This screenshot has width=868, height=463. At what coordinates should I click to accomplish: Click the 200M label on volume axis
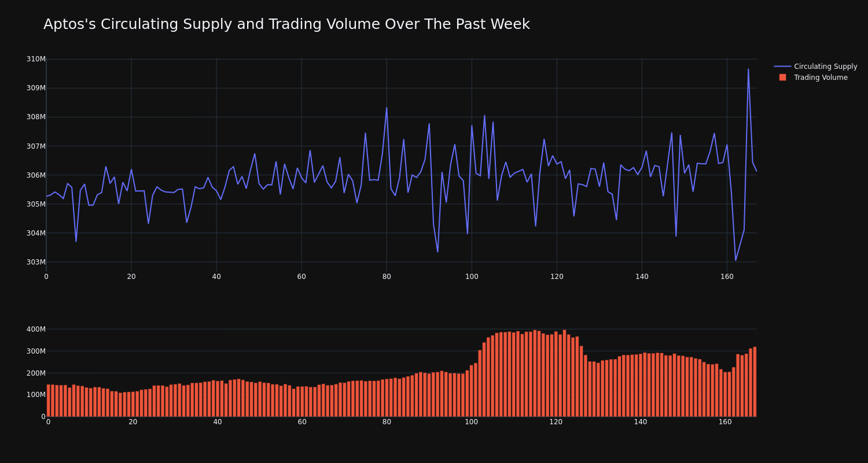pos(36,373)
